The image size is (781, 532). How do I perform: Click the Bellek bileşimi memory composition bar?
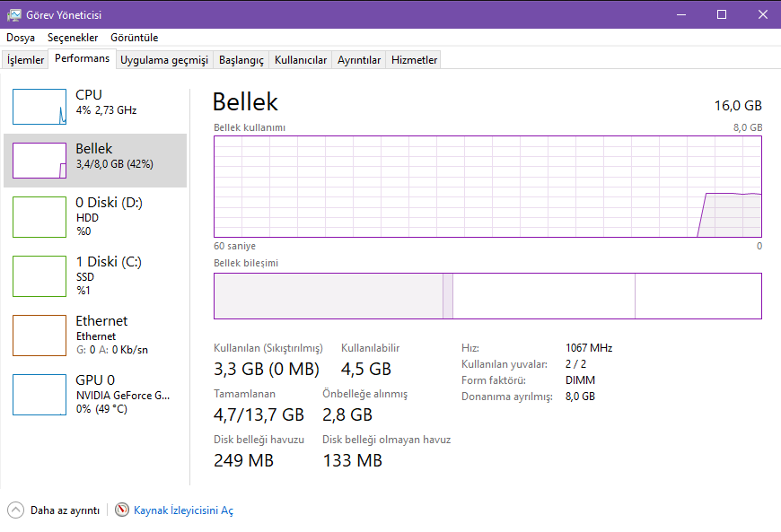(487, 296)
